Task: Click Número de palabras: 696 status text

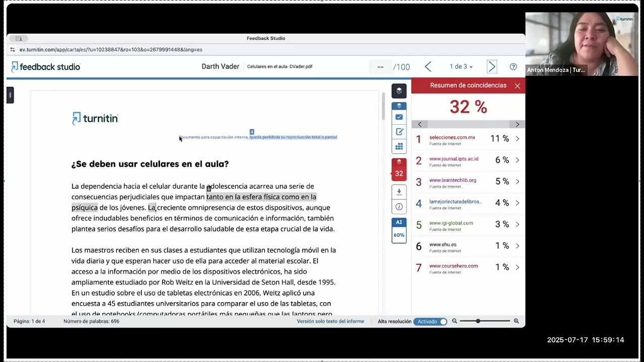Action: tap(92, 321)
